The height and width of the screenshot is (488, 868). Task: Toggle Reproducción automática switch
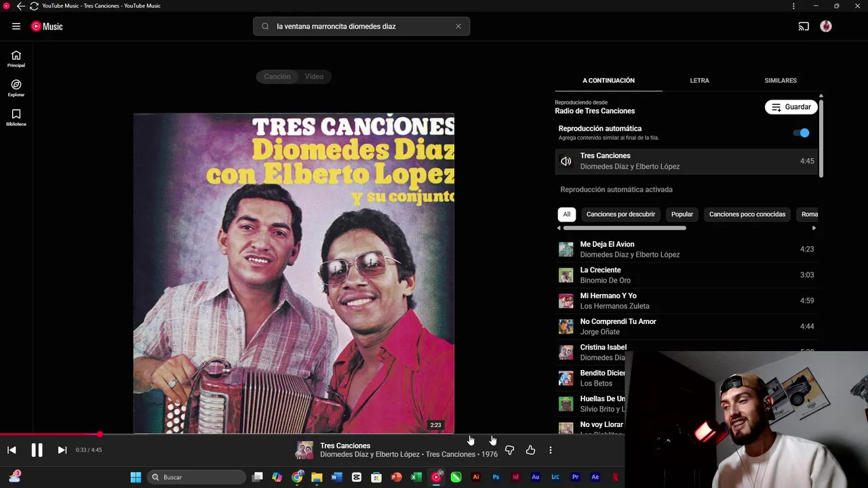tap(801, 133)
